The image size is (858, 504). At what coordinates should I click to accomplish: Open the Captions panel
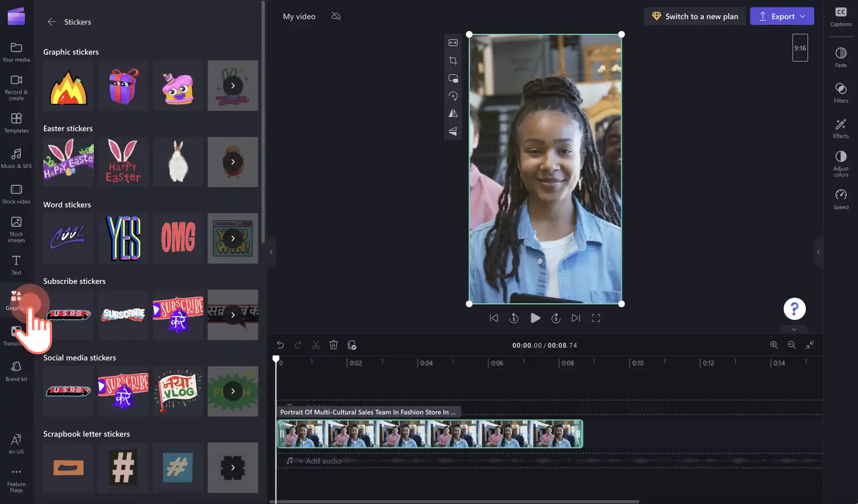click(841, 17)
